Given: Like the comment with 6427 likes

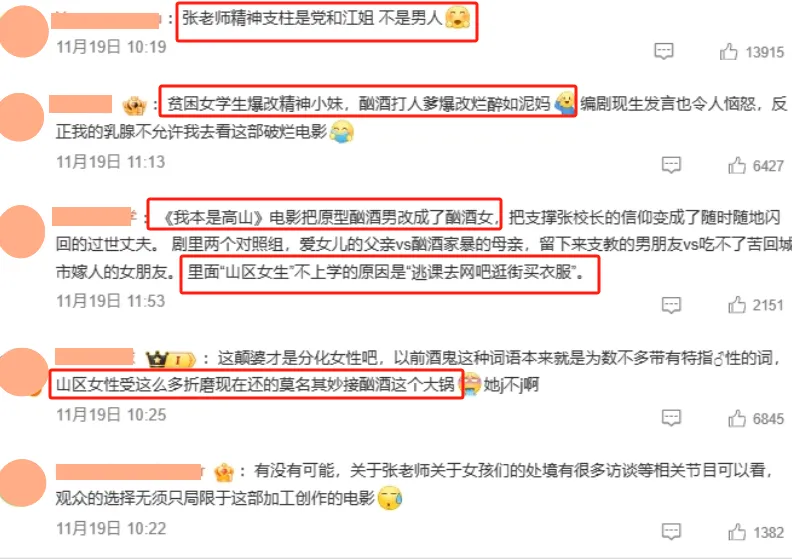Looking at the screenshot, I should pos(737,165).
